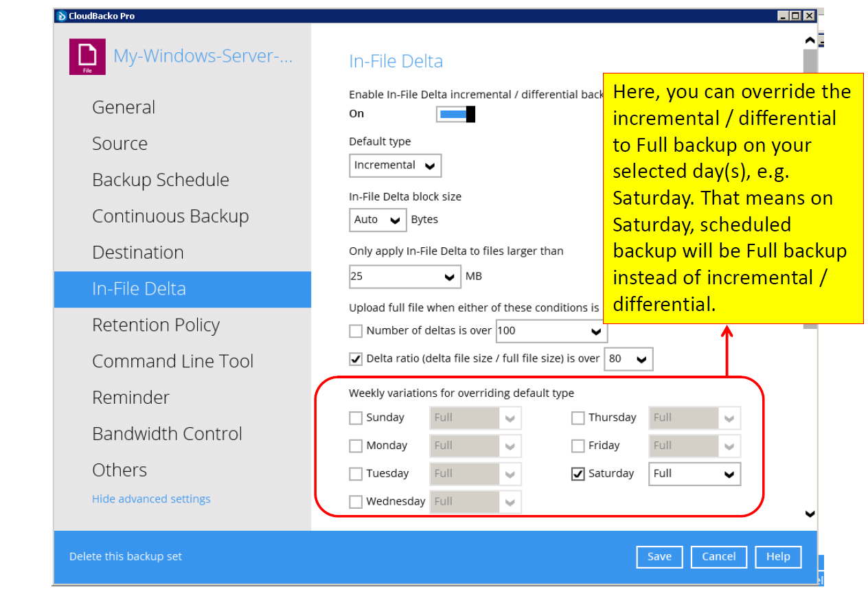Click the Weekly variations for overriding default type label

click(x=461, y=393)
